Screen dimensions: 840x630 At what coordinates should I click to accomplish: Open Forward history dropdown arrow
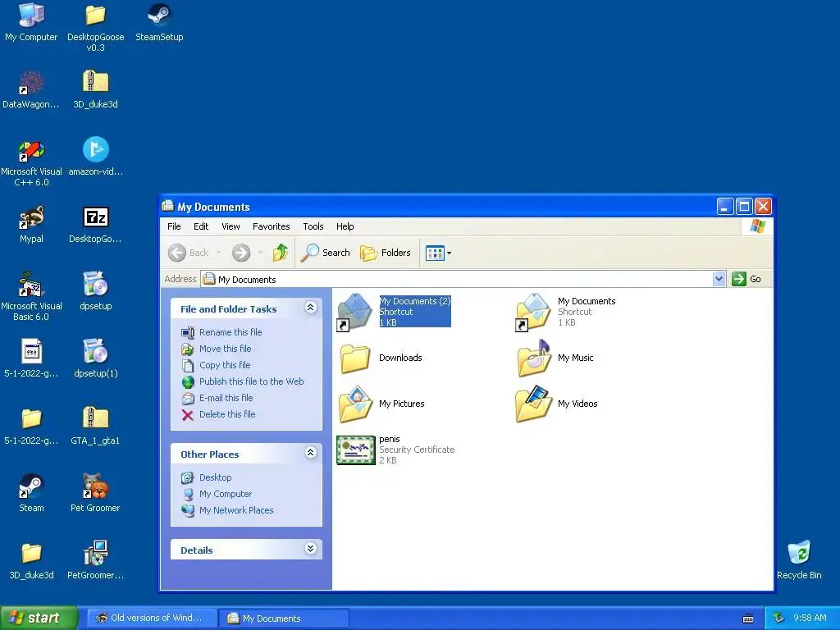[260, 253]
